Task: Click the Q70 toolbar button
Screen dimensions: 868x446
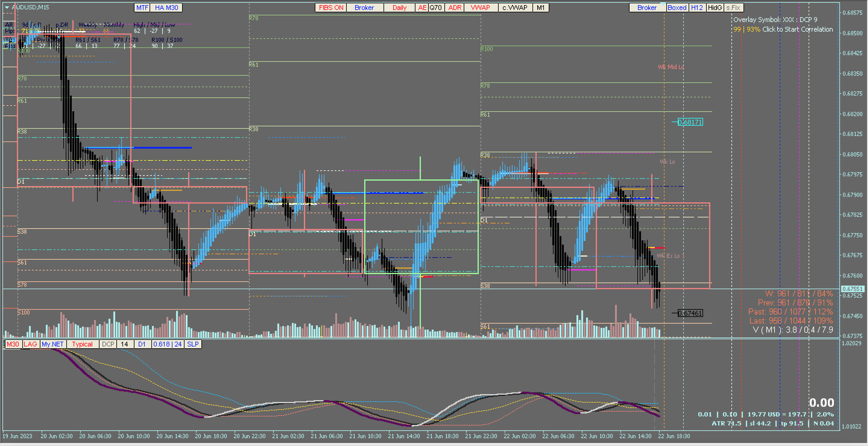Action: [x=436, y=8]
